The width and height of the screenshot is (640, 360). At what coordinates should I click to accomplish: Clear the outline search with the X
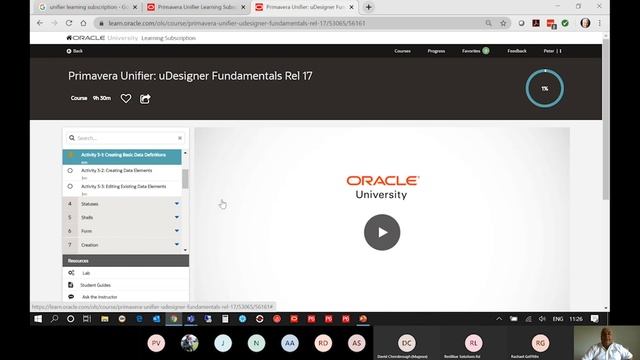tap(180, 138)
